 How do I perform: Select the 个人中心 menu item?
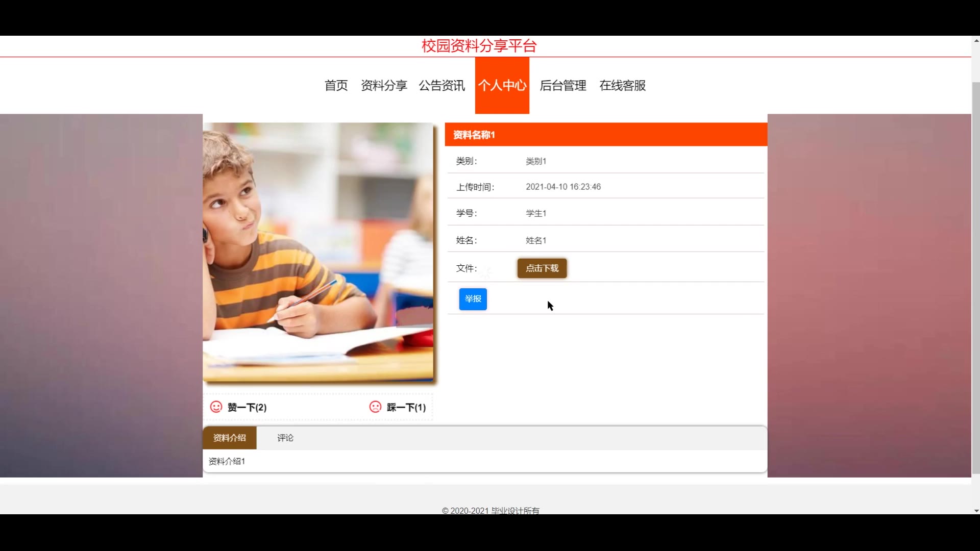click(x=502, y=85)
